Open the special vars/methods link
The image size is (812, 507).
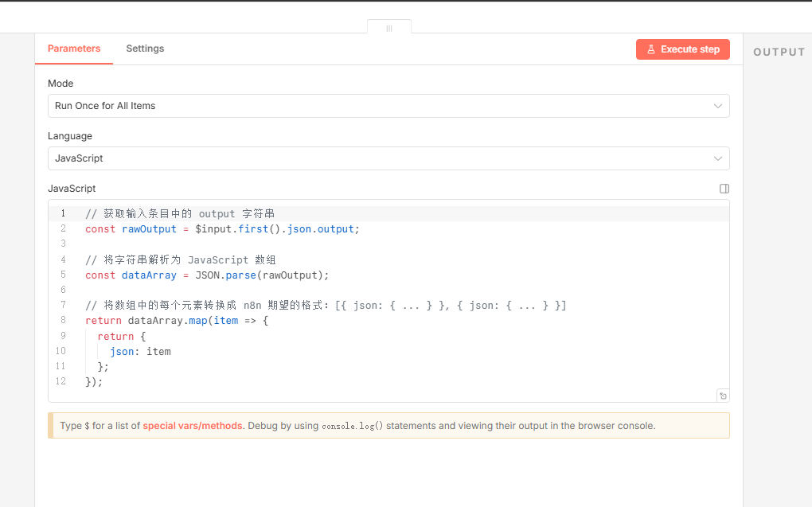(x=193, y=426)
